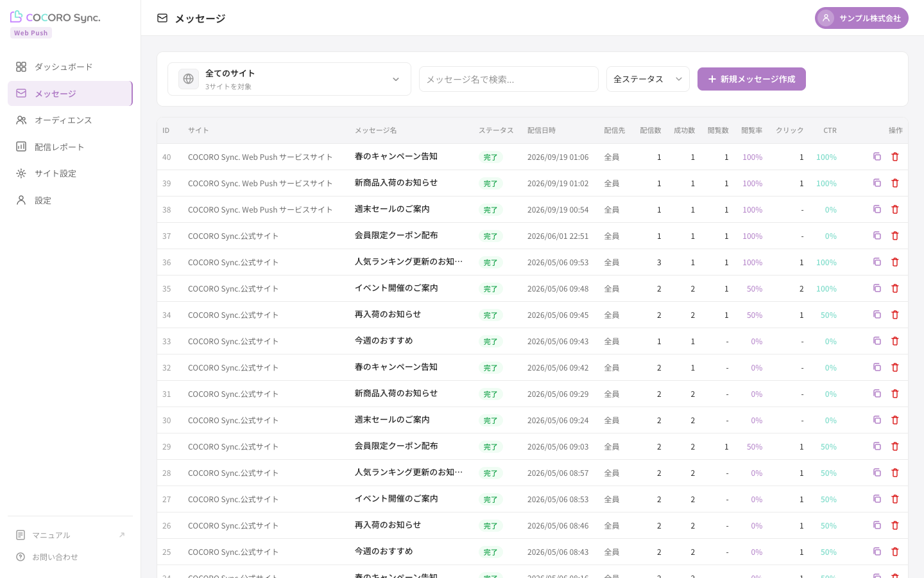Open message 再入荷のお知らせ in row 34
Image resolution: width=924 pixels, height=578 pixels.
point(388,314)
